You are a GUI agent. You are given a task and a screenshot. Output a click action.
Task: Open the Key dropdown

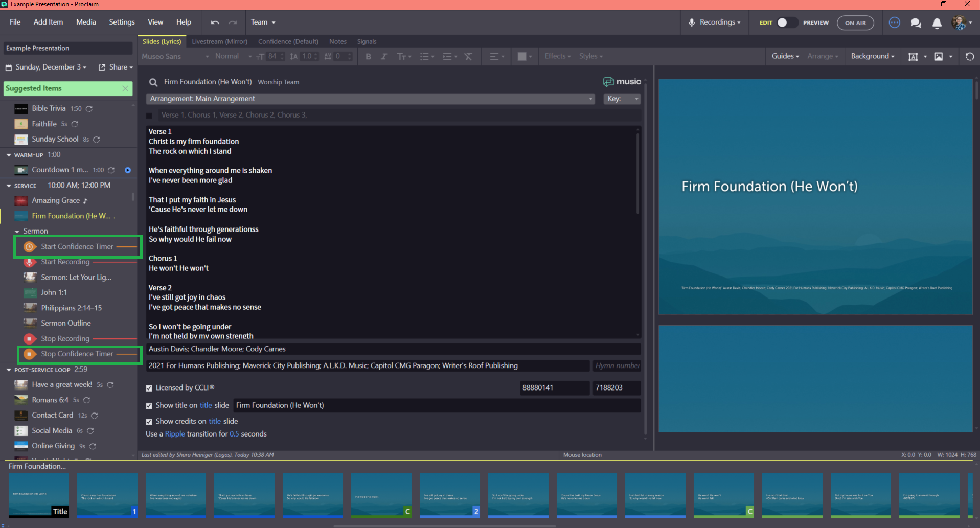622,99
